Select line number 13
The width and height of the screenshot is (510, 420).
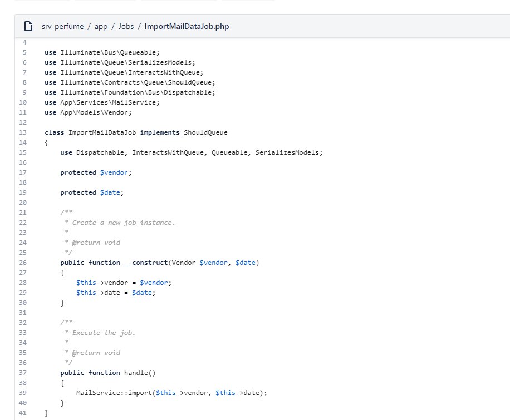22,132
